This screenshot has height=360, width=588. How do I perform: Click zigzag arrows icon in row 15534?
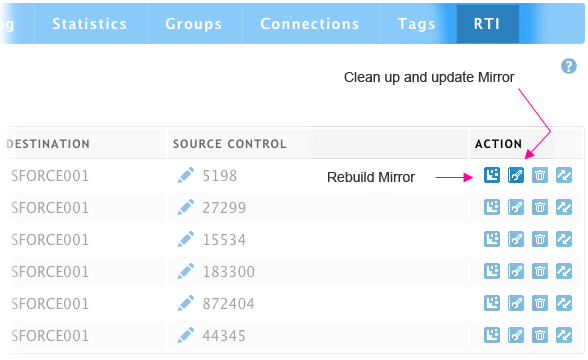coord(564,239)
